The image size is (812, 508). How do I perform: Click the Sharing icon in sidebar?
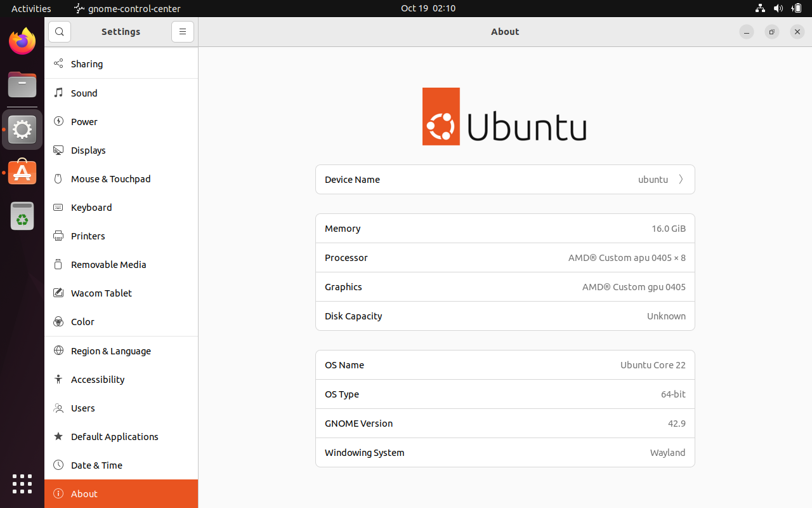point(58,63)
